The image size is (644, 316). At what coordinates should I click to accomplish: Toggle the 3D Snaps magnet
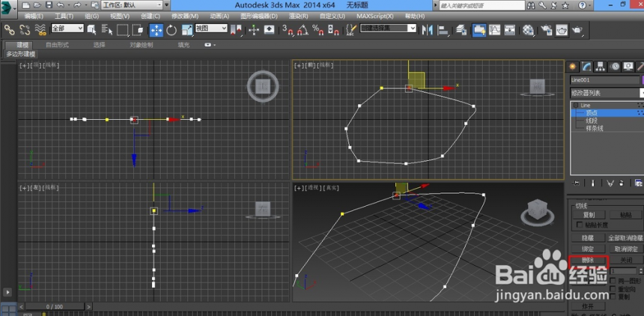(x=288, y=30)
